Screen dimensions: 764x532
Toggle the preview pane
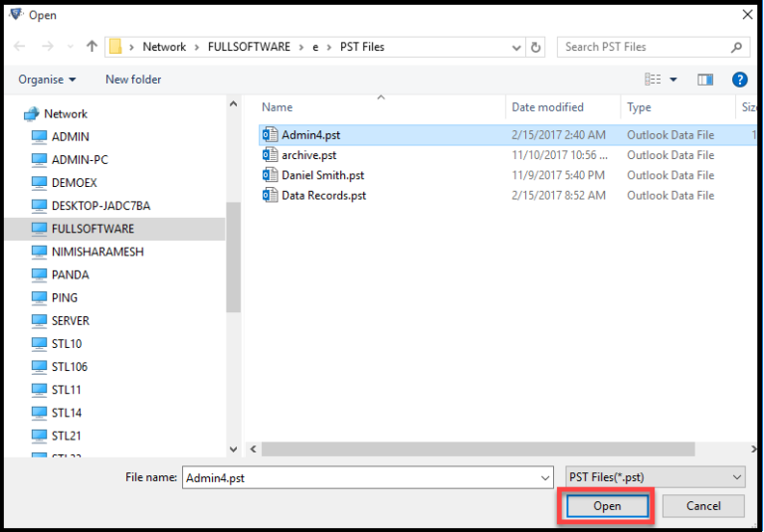[x=705, y=80]
